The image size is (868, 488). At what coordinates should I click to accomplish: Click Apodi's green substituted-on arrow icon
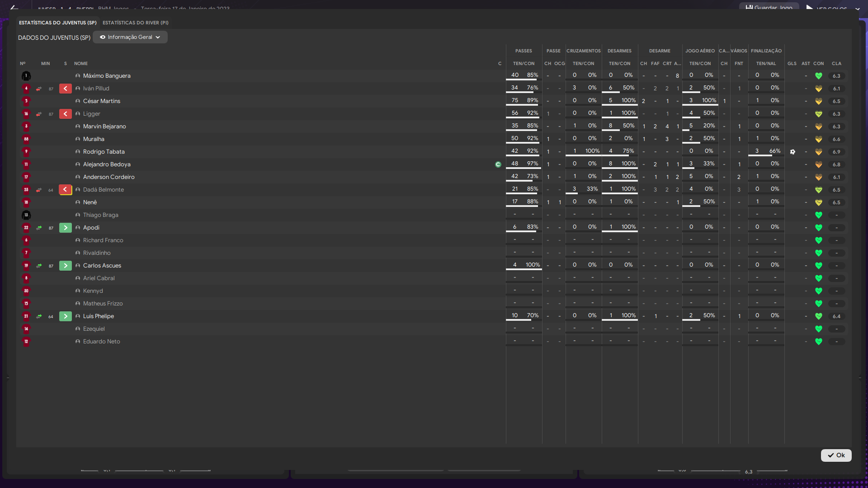pyautogui.click(x=66, y=228)
